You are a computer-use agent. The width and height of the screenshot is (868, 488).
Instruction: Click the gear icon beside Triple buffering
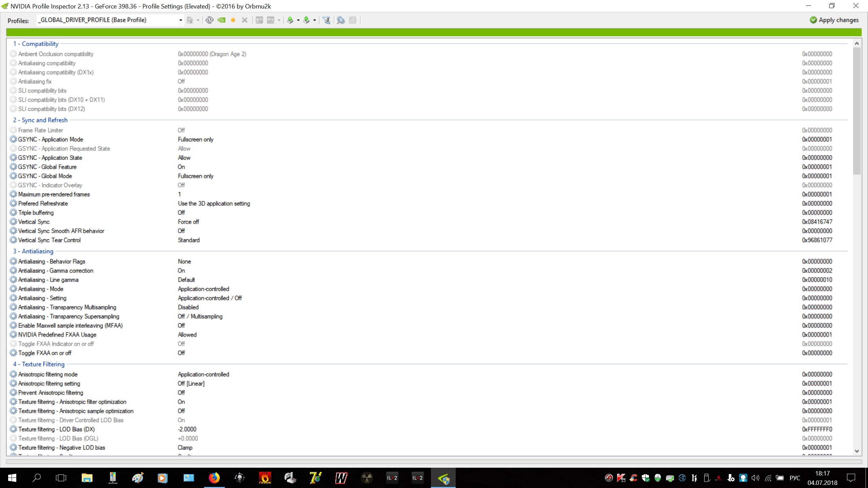click(x=13, y=212)
